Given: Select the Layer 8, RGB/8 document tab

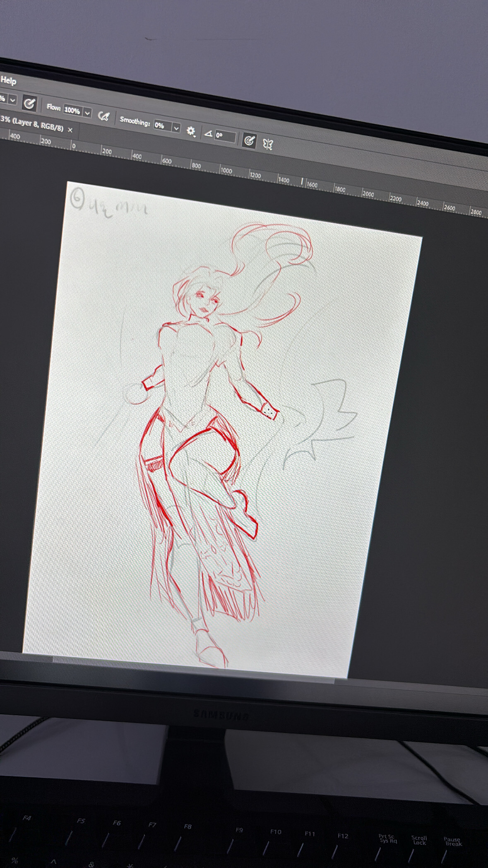Looking at the screenshot, I should click(x=32, y=123).
